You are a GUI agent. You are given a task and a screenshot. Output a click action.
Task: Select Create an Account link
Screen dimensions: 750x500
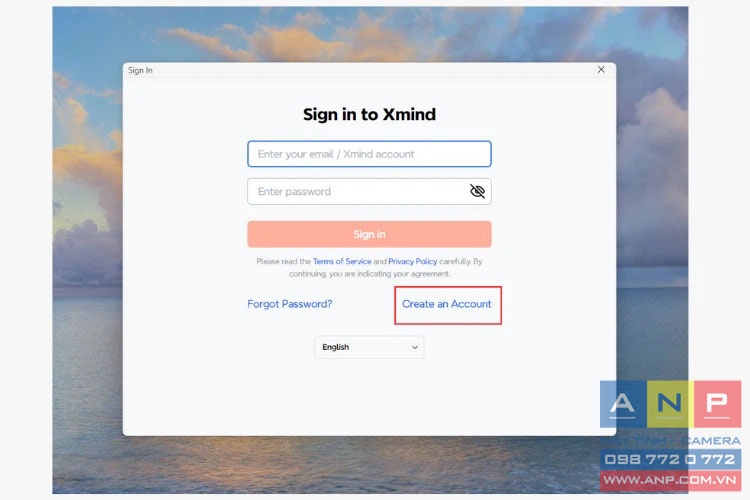pyautogui.click(x=446, y=304)
